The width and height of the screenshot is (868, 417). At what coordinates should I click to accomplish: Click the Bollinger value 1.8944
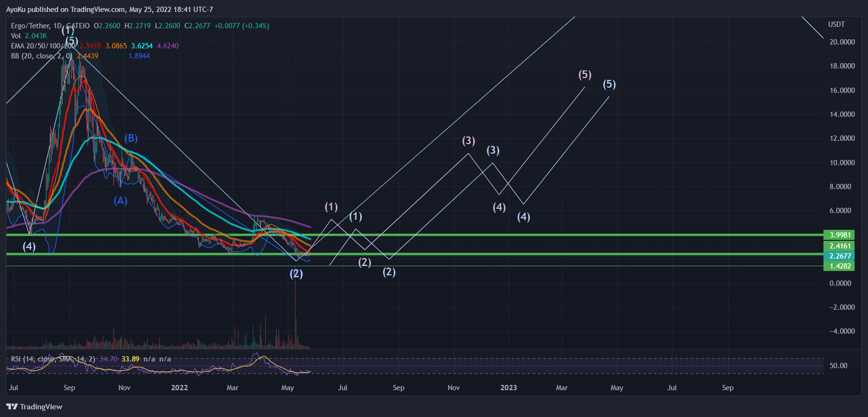pos(139,56)
